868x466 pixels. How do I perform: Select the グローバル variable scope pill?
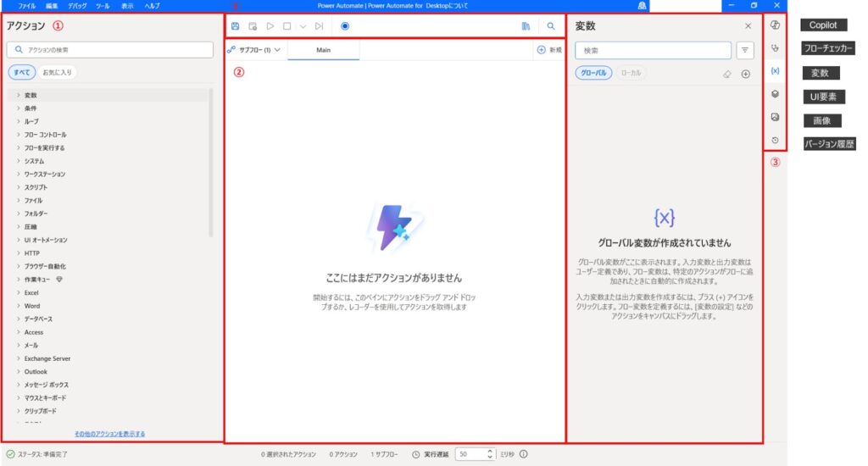(x=593, y=74)
